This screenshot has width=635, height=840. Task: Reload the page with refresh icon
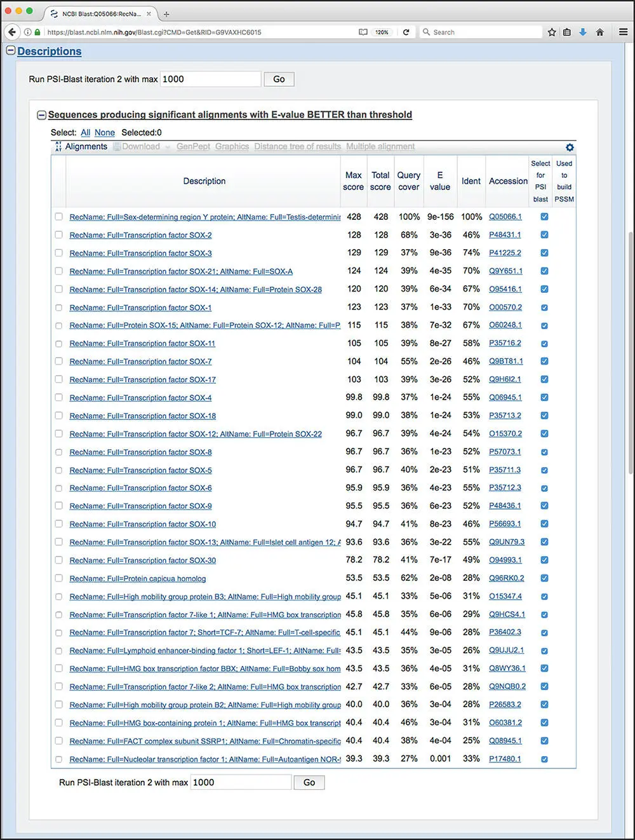click(406, 32)
